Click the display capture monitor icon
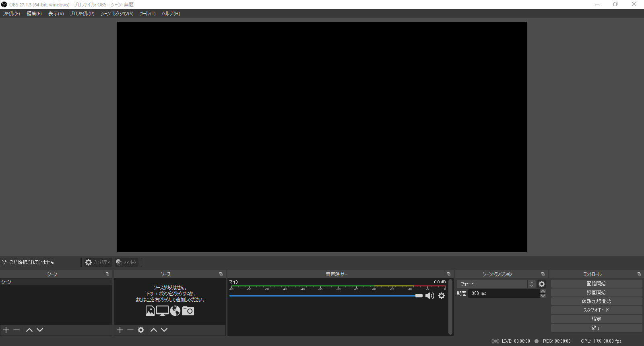 [x=163, y=311]
